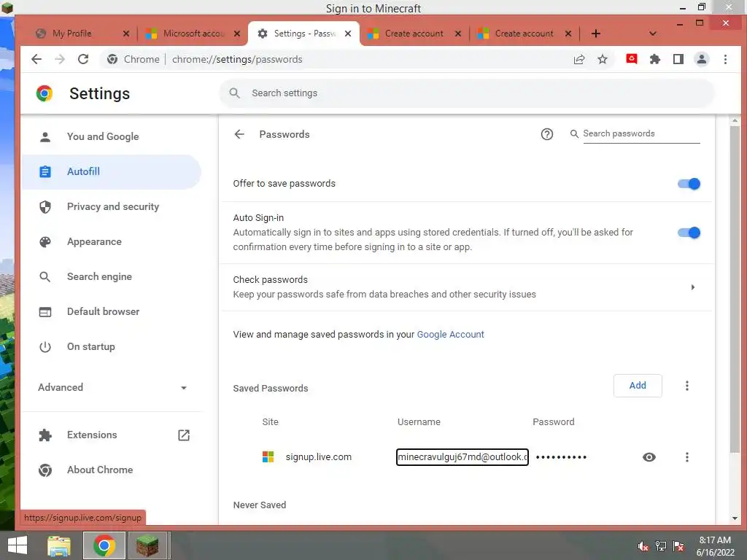Click the settings page vertical scrollbar
This screenshot has width=747, height=560.
pos(735,289)
